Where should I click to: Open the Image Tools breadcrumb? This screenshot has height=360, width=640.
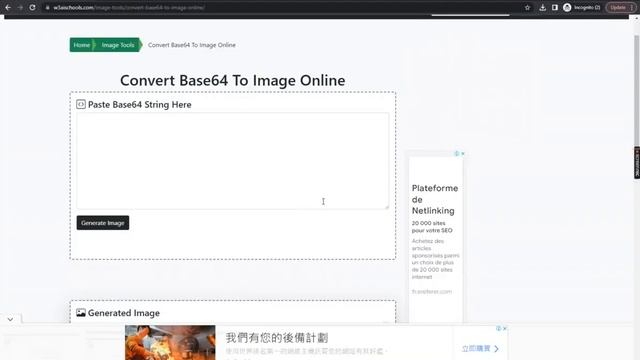(118, 45)
